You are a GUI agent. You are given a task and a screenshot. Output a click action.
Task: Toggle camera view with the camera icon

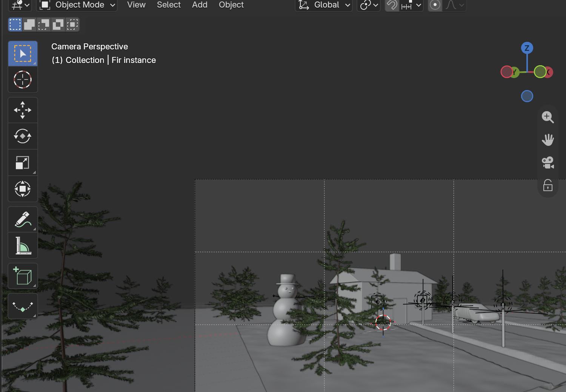[548, 162]
